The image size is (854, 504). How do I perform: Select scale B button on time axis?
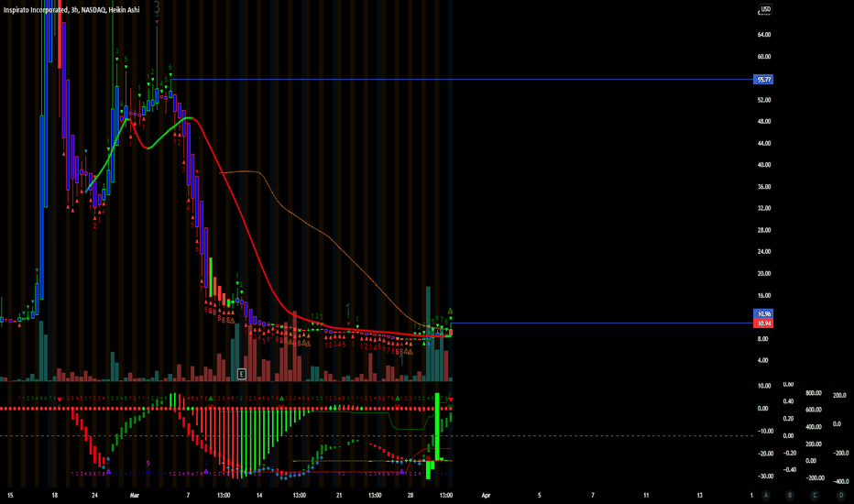790,495
